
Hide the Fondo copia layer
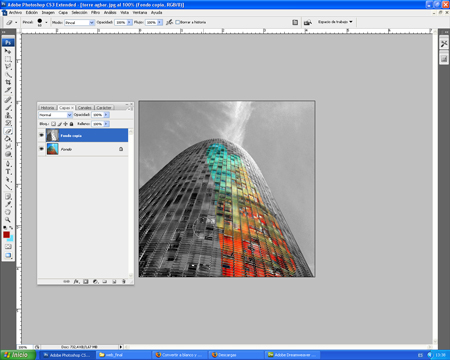click(x=41, y=135)
